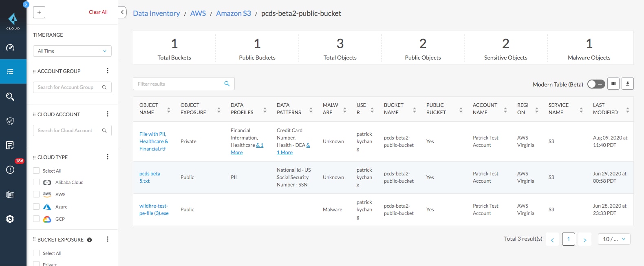Open the Alerts icon with 186 badge
The width and height of the screenshot is (644, 266).
pos(10,170)
